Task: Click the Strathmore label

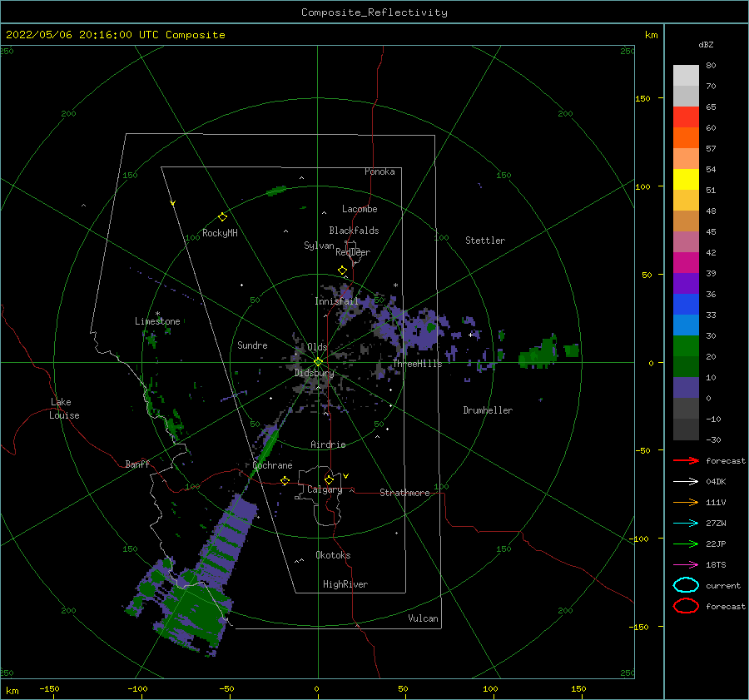Action: (x=404, y=493)
